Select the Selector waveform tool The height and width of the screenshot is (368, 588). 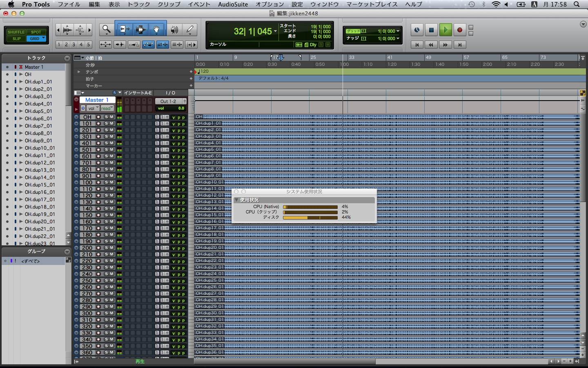pyautogui.click(x=140, y=29)
